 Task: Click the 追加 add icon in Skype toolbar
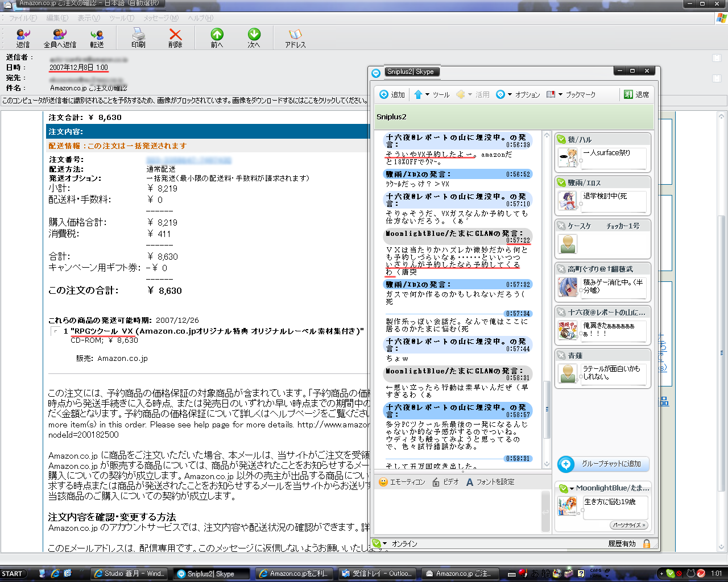click(x=384, y=94)
